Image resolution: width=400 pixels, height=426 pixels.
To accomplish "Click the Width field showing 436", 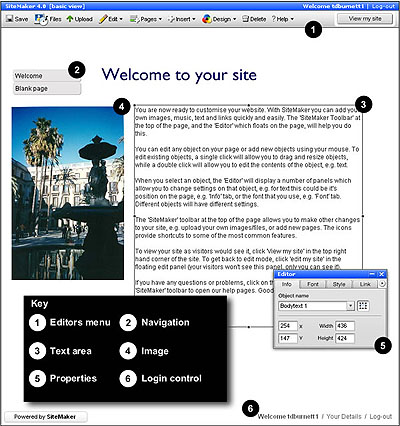I will coord(345,326).
